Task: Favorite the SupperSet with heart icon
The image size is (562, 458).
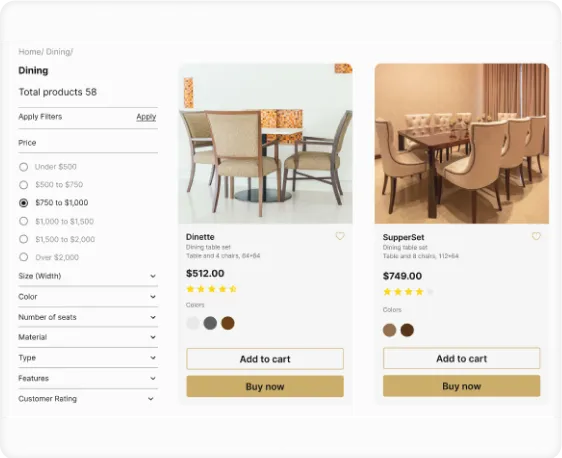Action: 536,236
